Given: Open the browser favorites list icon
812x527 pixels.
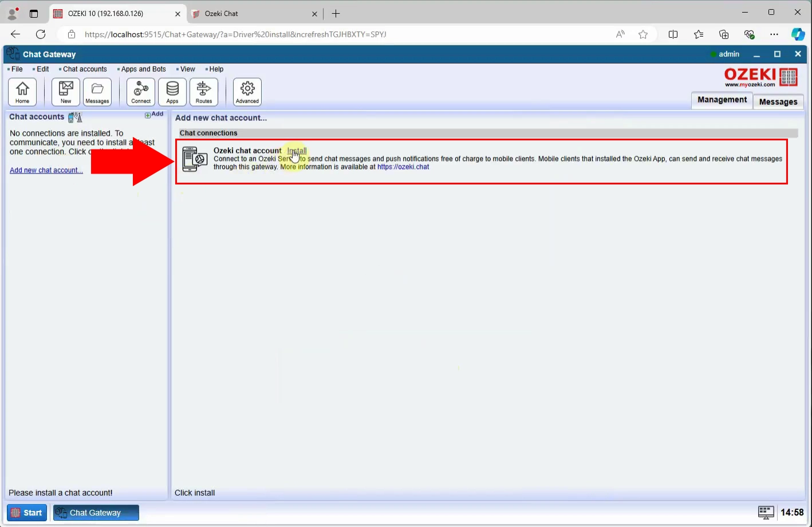Looking at the screenshot, I should [699, 34].
